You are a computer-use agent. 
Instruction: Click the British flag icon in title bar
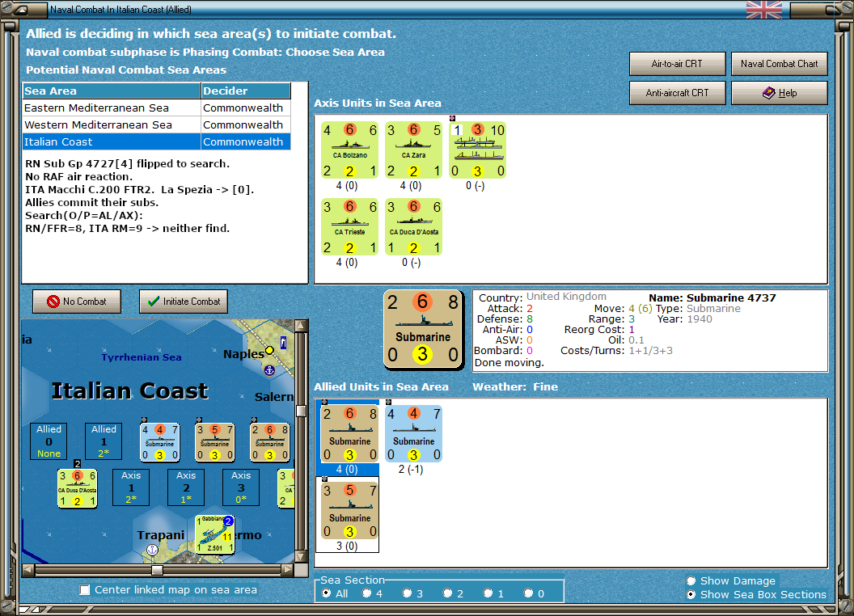763,10
